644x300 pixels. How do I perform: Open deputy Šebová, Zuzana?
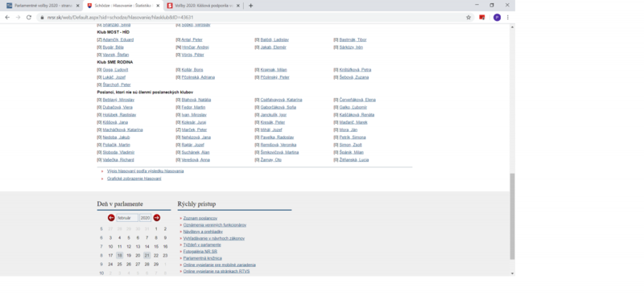[x=354, y=77]
